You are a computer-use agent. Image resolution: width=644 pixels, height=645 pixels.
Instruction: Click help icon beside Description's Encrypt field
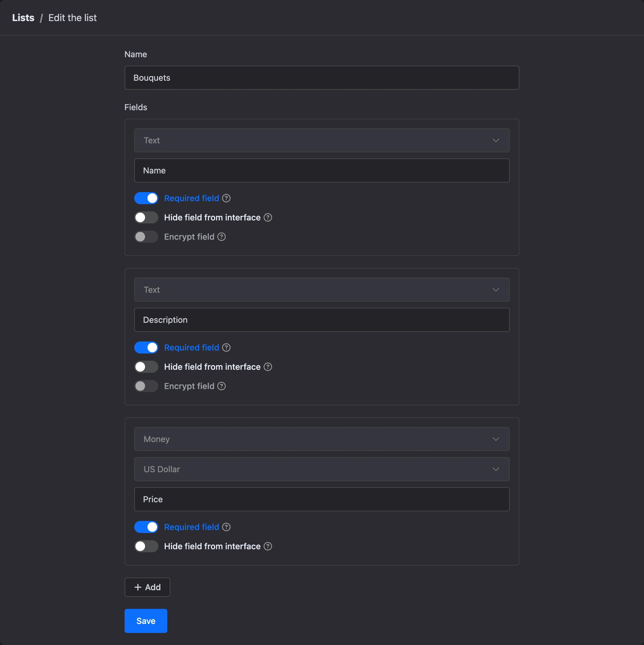221,386
